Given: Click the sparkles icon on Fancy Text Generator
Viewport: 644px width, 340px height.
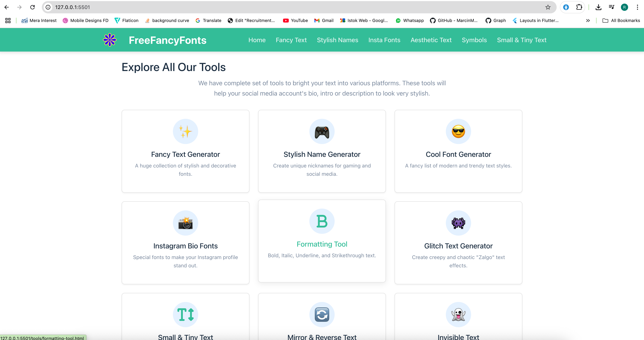Looking at the screenshot, I should pos(186,132).
